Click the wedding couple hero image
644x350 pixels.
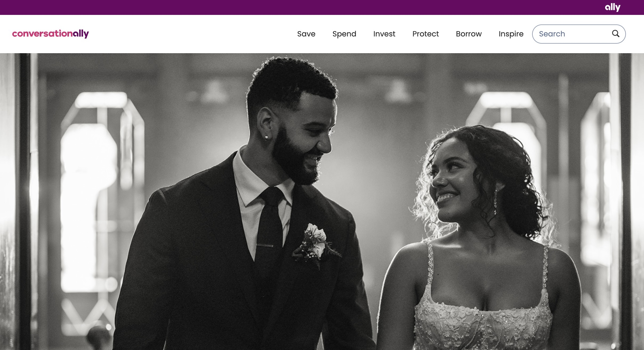[322, 202]
